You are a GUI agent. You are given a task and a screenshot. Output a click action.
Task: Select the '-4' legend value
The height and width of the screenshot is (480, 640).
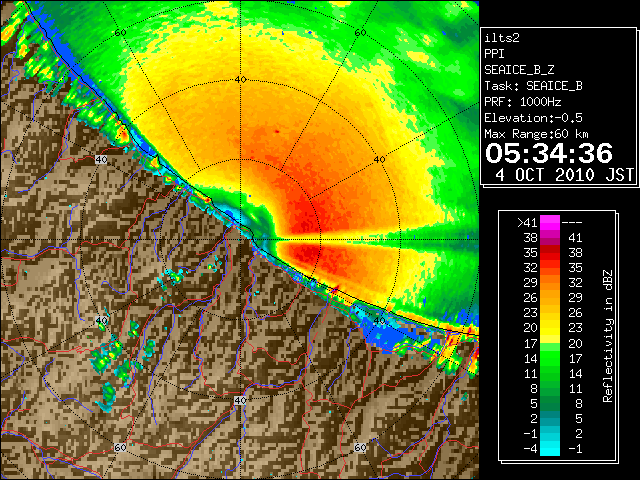click(x=530, y=449)
